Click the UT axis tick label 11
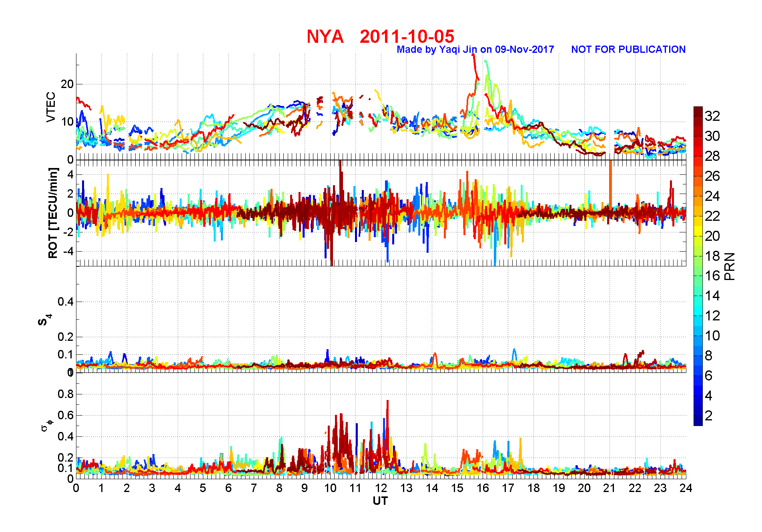 355,488
